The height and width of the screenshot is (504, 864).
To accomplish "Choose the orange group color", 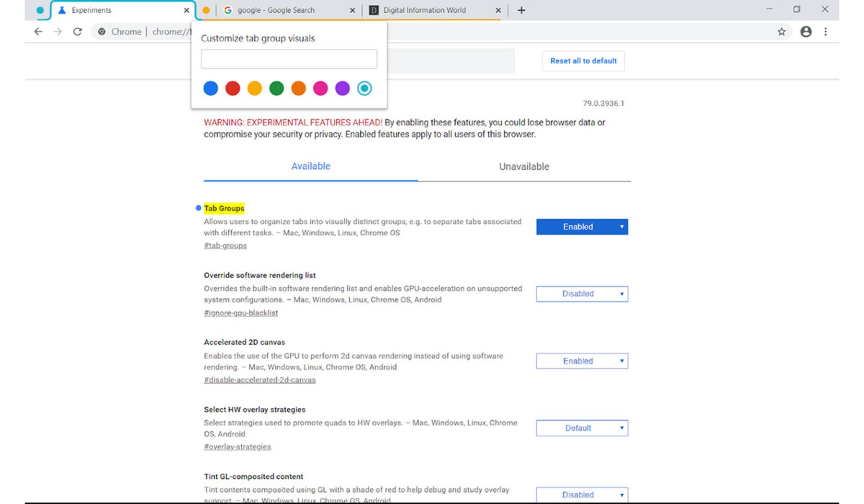I will [x=298, y=88].
